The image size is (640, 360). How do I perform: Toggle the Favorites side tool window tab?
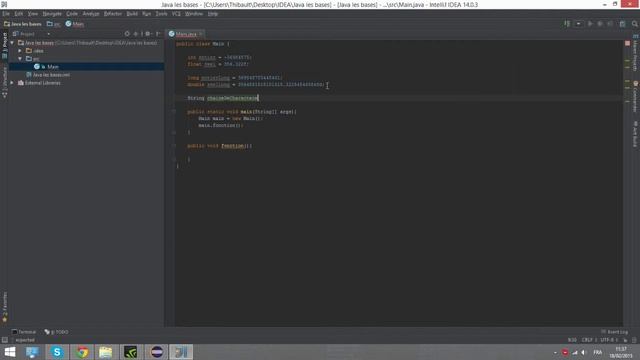[4, 307]
